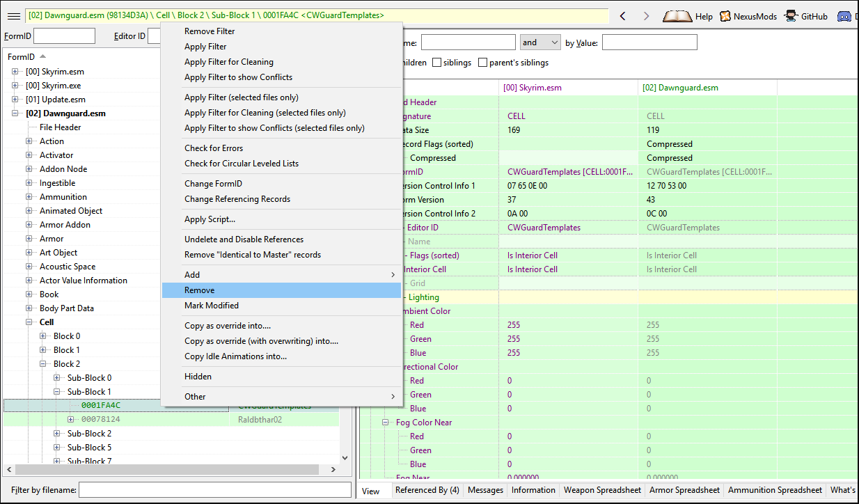This screenshot has width=859, height=504.
Task: Open the GitHub link icon
Action: click(791, 16)
